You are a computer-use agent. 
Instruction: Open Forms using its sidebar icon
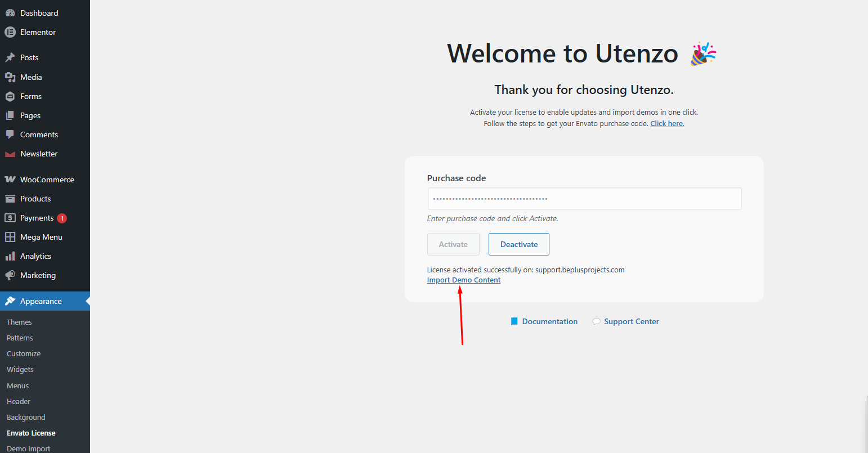[10, 96]
